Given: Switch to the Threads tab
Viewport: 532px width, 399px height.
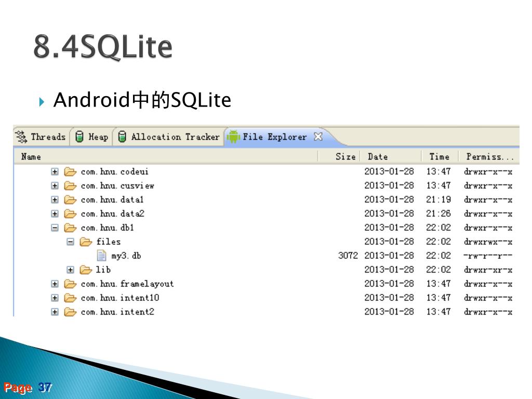Looking at the screenshot, I should point(41,137).
